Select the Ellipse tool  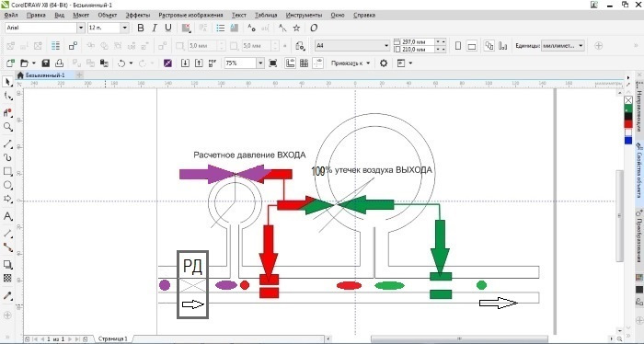pyautogui.click(x=7, y=185)
